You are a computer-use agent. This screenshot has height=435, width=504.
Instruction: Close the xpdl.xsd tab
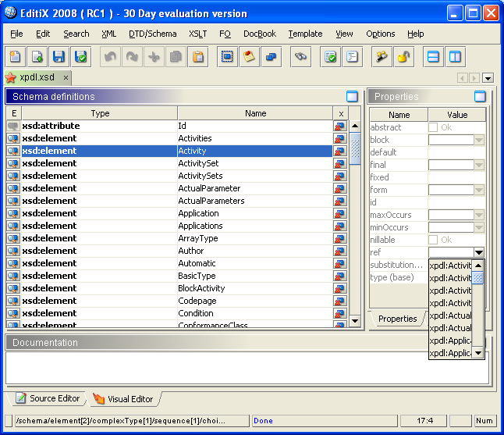(x=66, y=78)
